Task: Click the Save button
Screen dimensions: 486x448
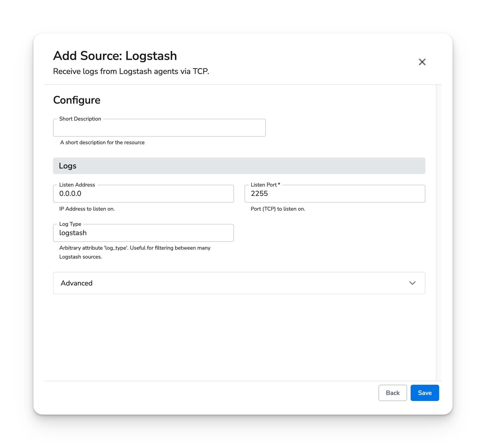Action: (x=425, y=393)
